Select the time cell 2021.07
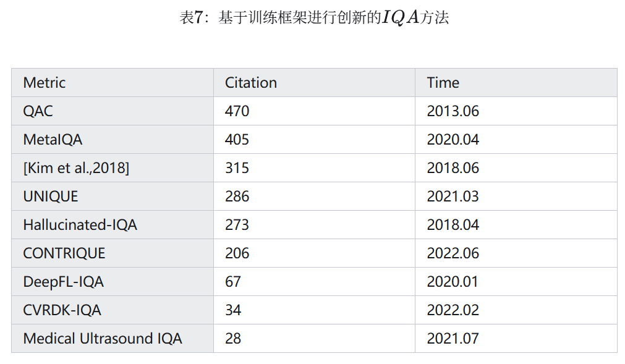This screenshot has width=625, height=364. tap(453, 339)
